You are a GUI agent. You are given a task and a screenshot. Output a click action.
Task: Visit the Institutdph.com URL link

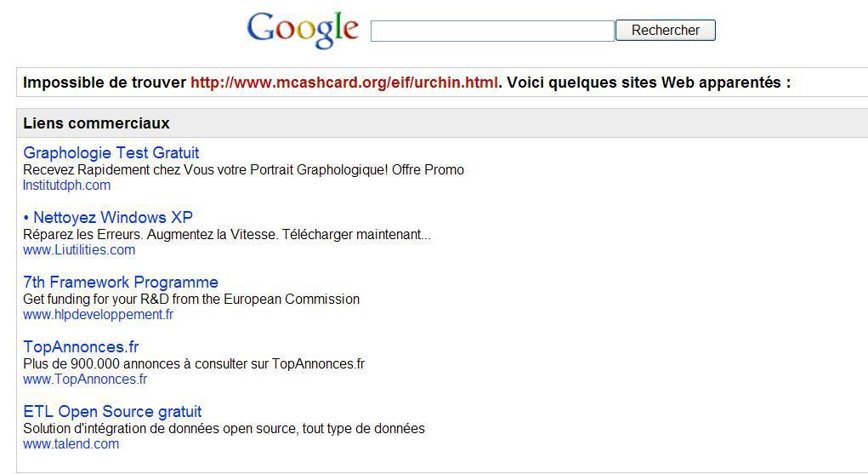pyautogui.click(x=67, y=186)
